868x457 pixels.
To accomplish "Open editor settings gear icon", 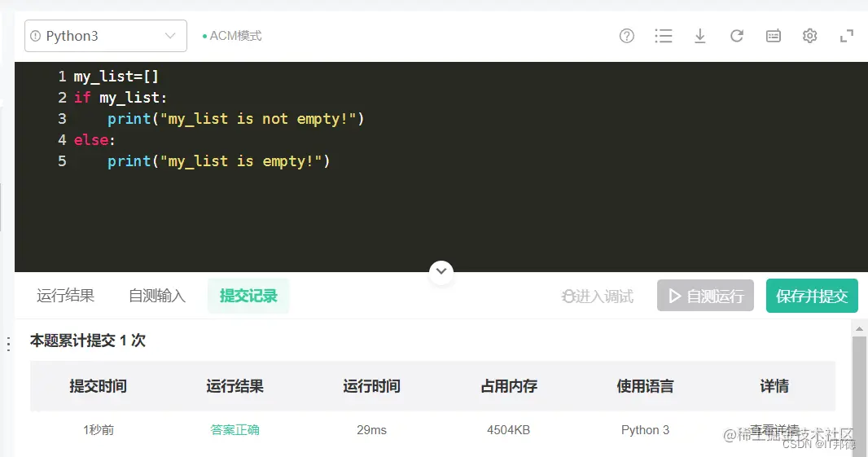I will click(810, 36).
